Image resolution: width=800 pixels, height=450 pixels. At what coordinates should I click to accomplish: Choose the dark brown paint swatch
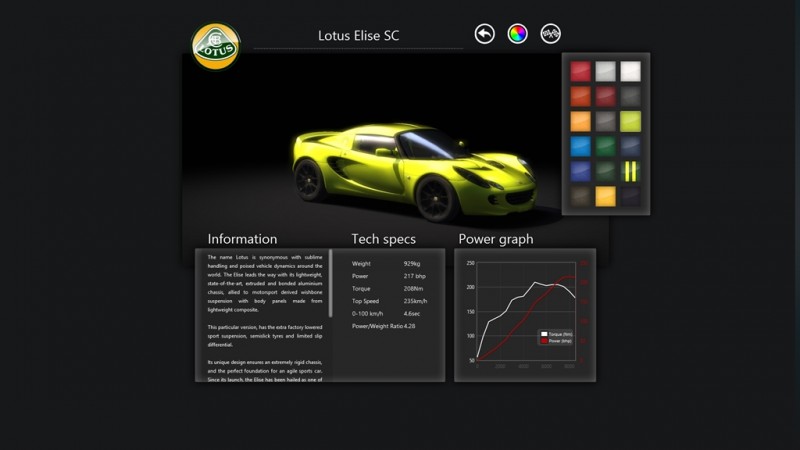[x=581, y=196]
